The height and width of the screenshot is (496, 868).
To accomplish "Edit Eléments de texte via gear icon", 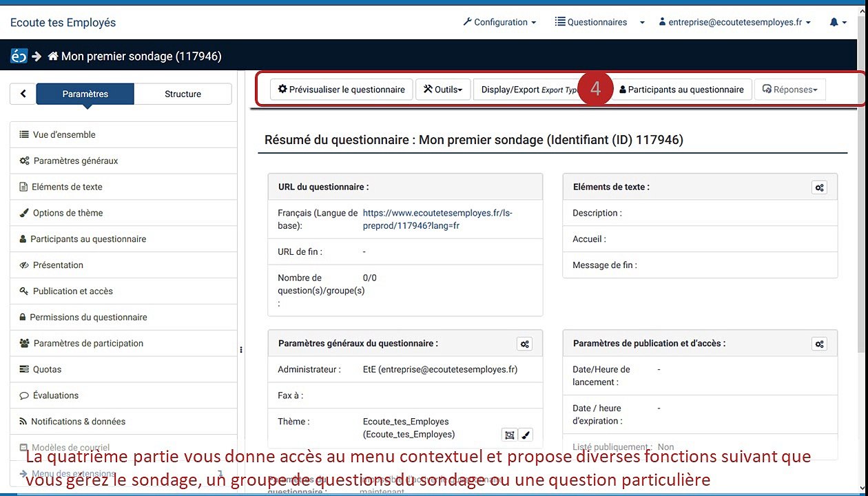I will (819, 187).
